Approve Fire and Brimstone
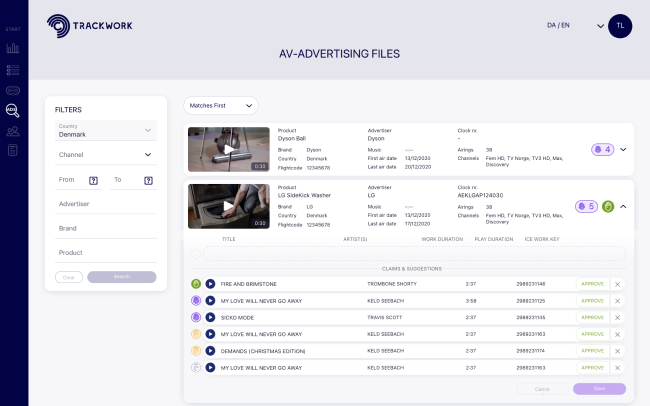Image resolution: width=650 pixels, height=406 pixels. pos(592,284)
